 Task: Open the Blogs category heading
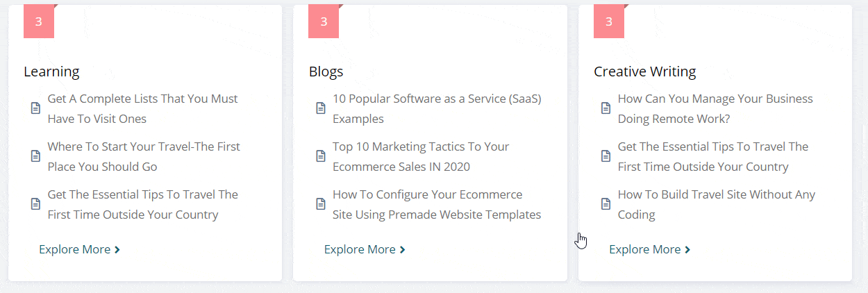coord(326,72)
